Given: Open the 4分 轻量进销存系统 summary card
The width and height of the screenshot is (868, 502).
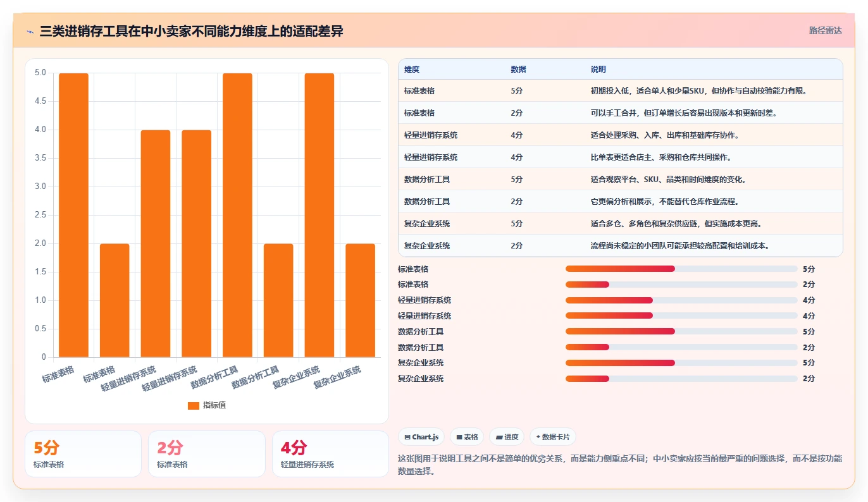Looking at the screenshot, I should [x=330, y=454].
